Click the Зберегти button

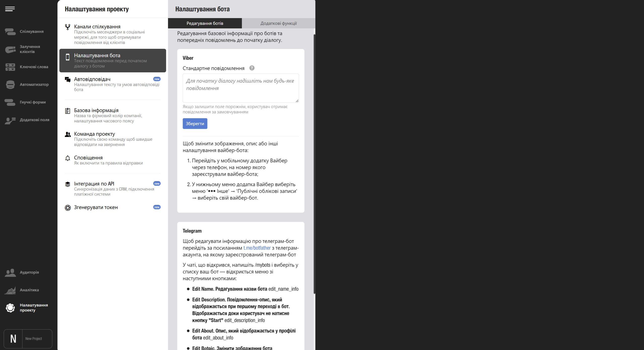pos(195,124)
